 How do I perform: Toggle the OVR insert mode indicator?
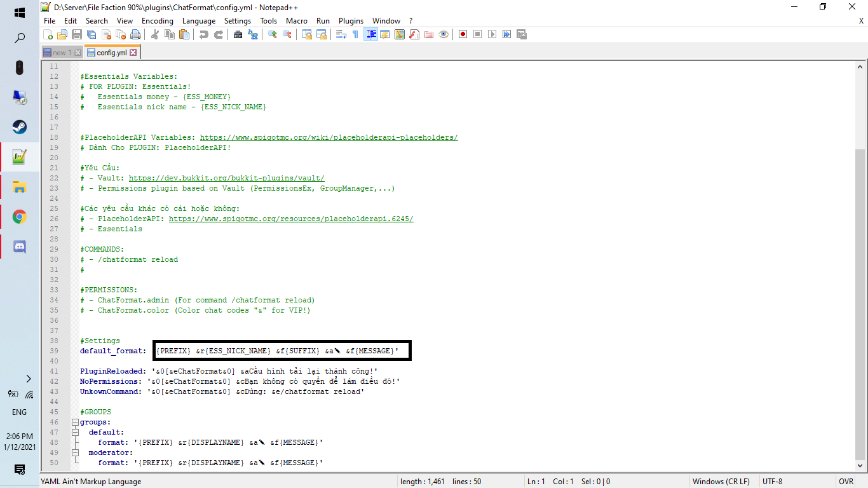pyautogui.click(x=846, y=482)
